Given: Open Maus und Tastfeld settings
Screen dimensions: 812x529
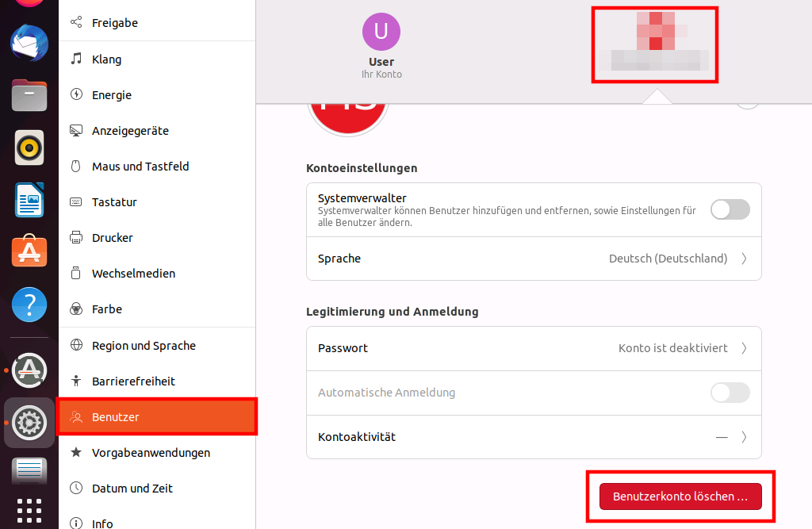Looking at the screenshot, I should pyautogui.click(x=140, y=167).
